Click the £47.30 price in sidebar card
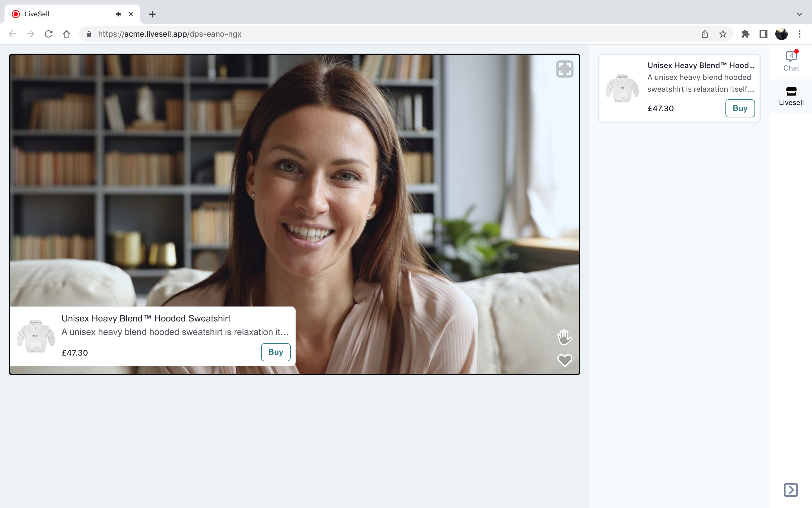 click(x=660, y=109)
